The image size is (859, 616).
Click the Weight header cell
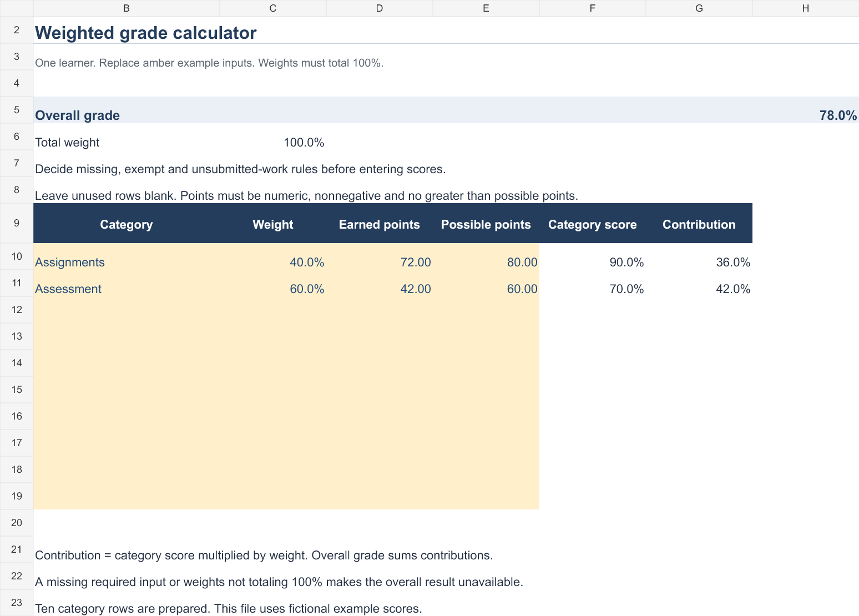273,223
